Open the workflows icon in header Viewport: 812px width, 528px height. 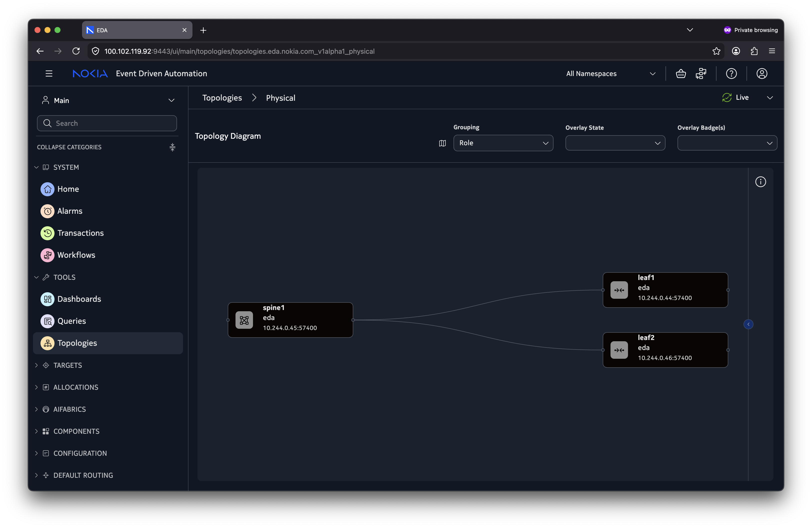pyautogui.click(x=701, y=74)
